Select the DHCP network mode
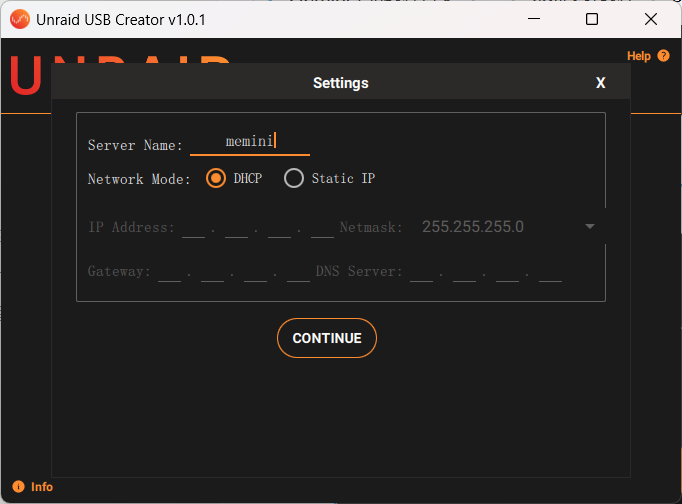 pyautogui.click(x=215, y=178)
